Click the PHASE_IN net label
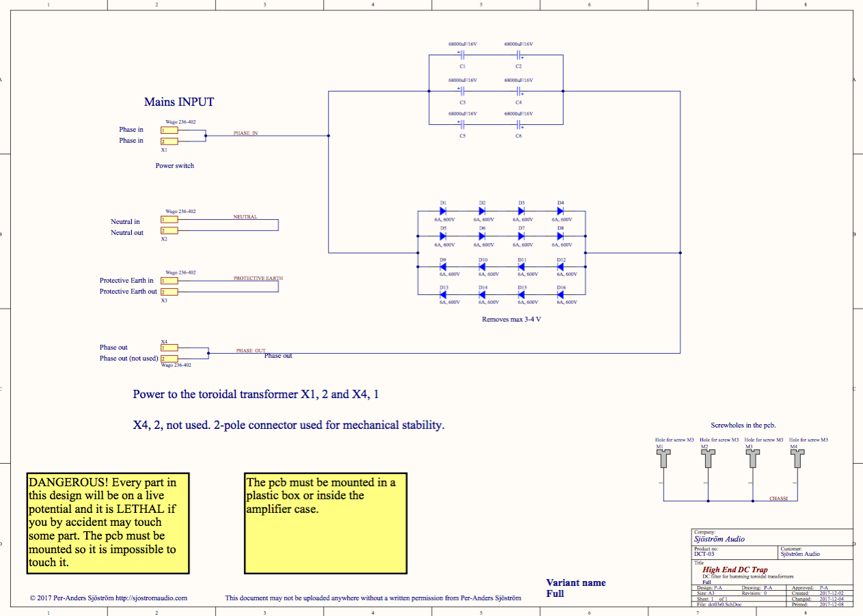This screenshot has height=616, width=863. tap(246, 133)
